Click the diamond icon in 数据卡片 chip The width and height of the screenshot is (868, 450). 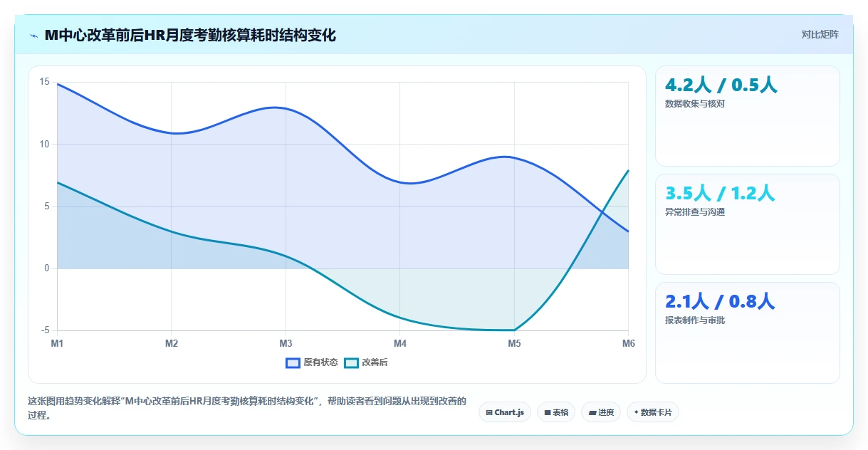click(x=636, y=412)
